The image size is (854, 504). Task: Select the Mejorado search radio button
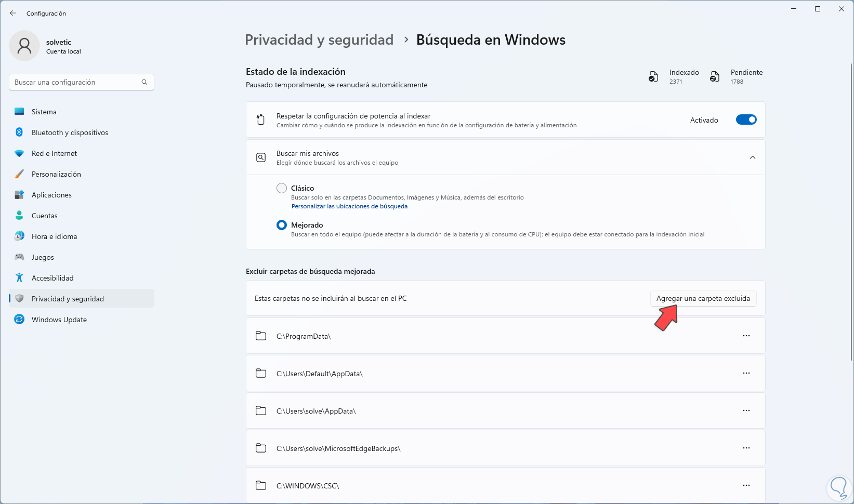coord(282,225)
